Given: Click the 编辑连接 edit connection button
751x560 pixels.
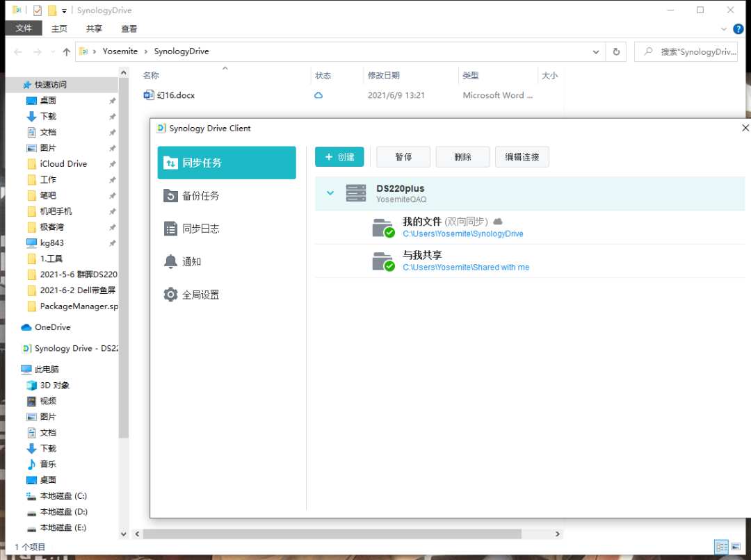Looking at the screenshot, I should 522,157.
